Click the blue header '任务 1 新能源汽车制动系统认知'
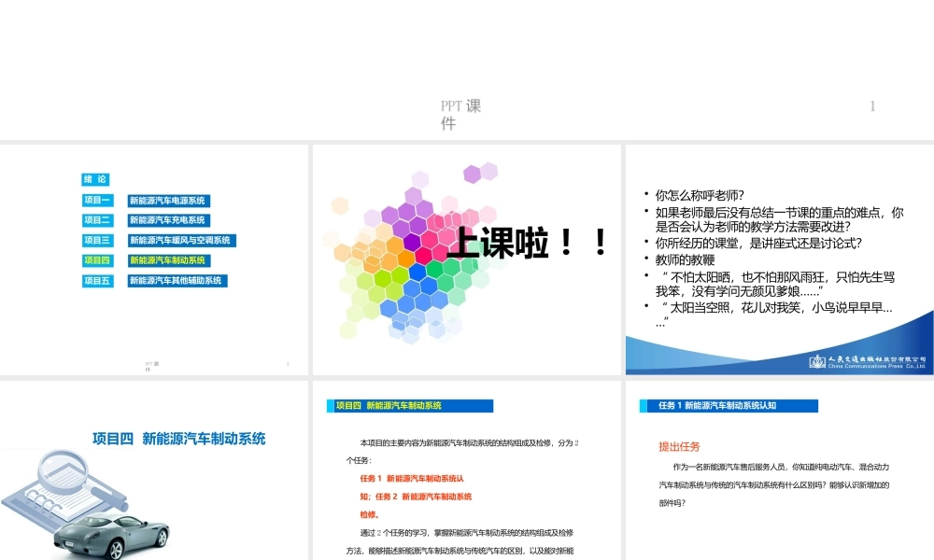Image resolution: width=934 pixels, height=560 pixels. click(x=729, y=406)
